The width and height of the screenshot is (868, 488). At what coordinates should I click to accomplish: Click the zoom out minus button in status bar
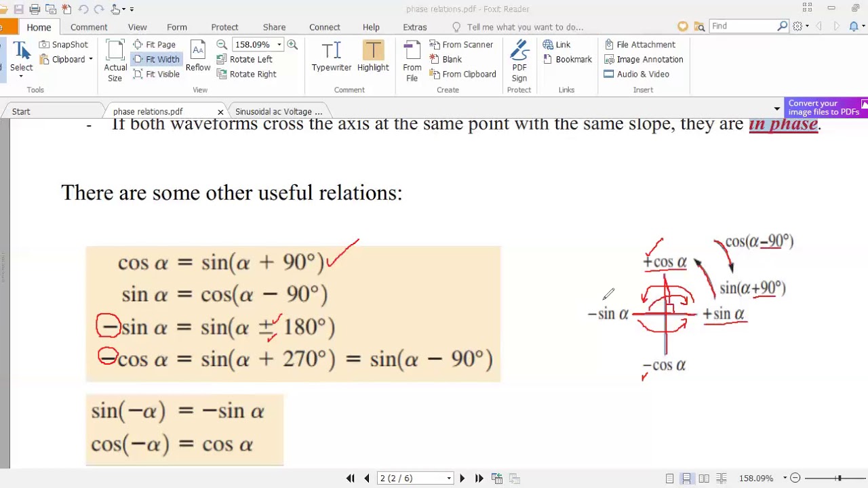pyautogui.click(x=795, y=479)
